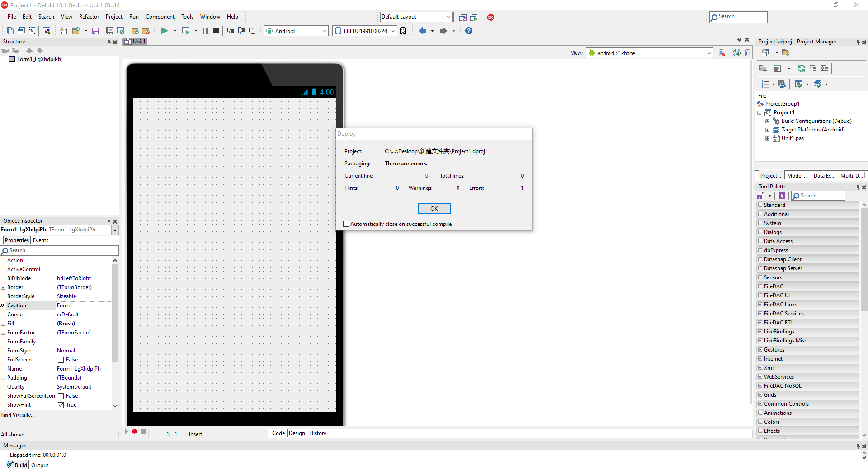This screenshot has width=868, height=469.
Task: Click the Object Inspector Search field
Action: click(x=59, y=250)
